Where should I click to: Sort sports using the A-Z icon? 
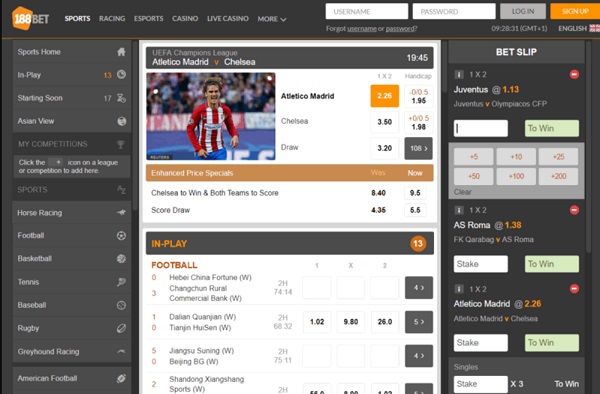click(x=121, y=189)
